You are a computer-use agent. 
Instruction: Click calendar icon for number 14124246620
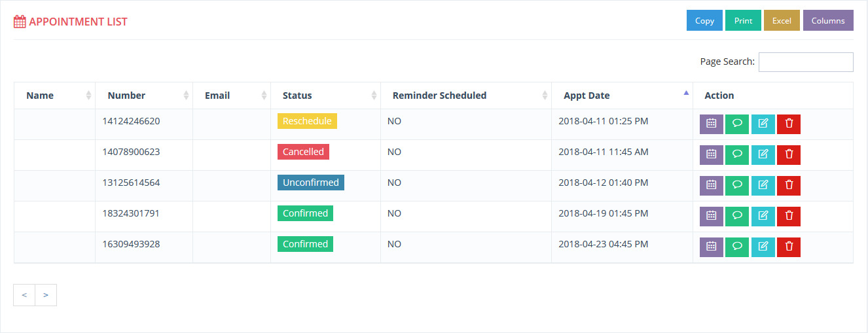[711, 124]
